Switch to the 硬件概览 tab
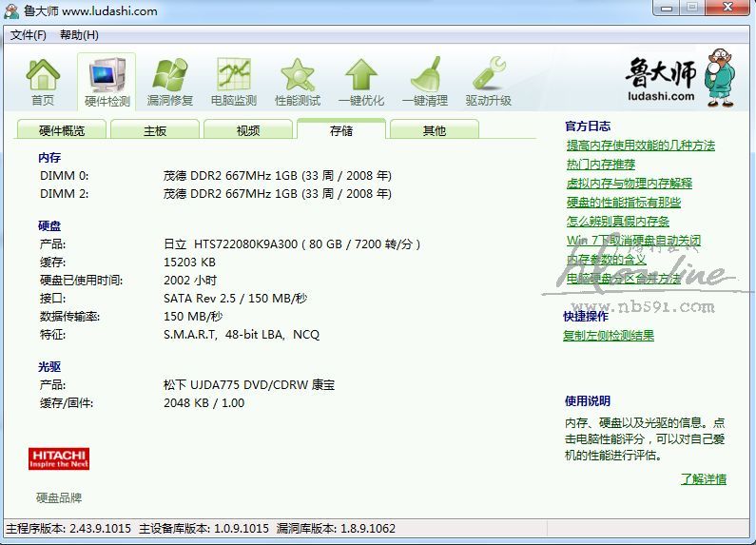 click(x=62, y=130)
